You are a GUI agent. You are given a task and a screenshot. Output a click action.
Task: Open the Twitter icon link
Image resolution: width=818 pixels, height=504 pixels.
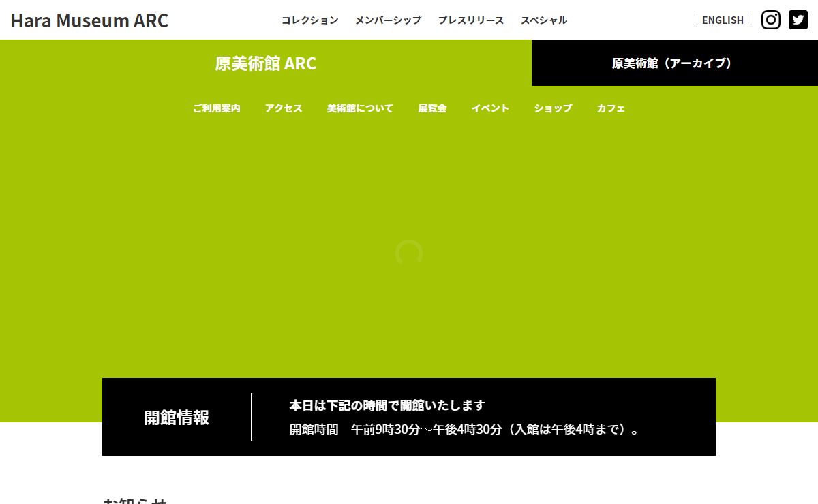(x=798, y=20)
